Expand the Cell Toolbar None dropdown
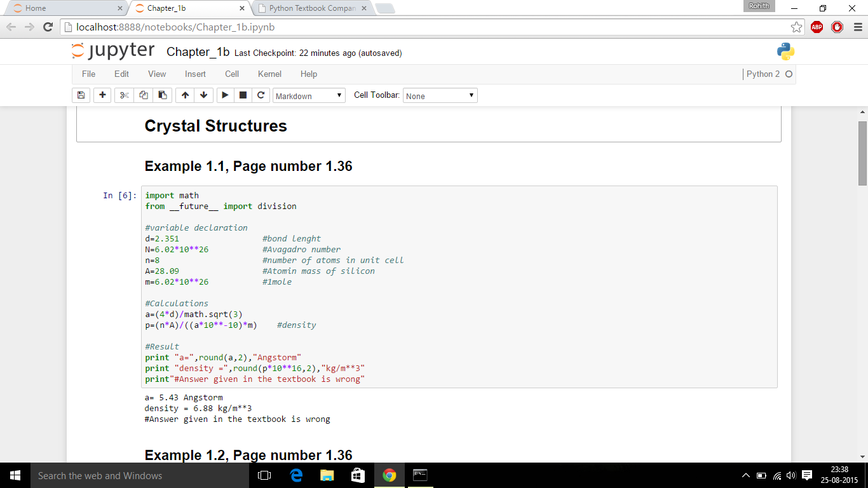This screenshot has height=488, width=868. [440, 96]
